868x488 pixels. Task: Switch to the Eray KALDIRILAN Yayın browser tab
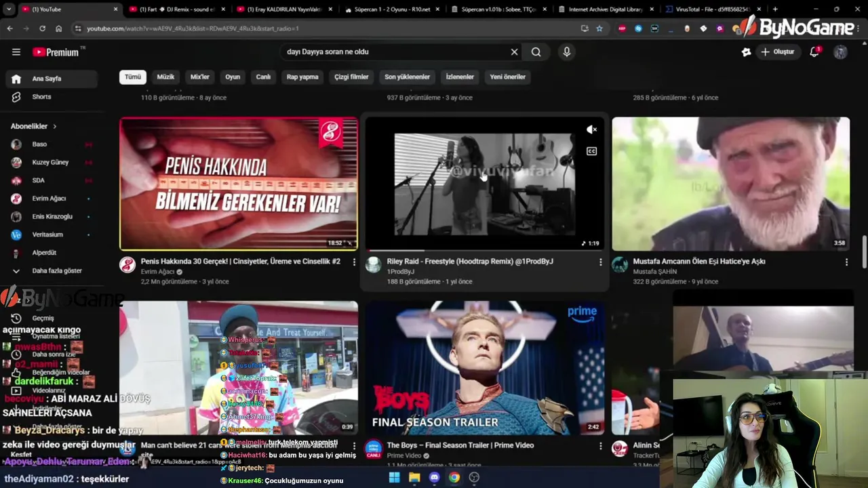point(285,9)
